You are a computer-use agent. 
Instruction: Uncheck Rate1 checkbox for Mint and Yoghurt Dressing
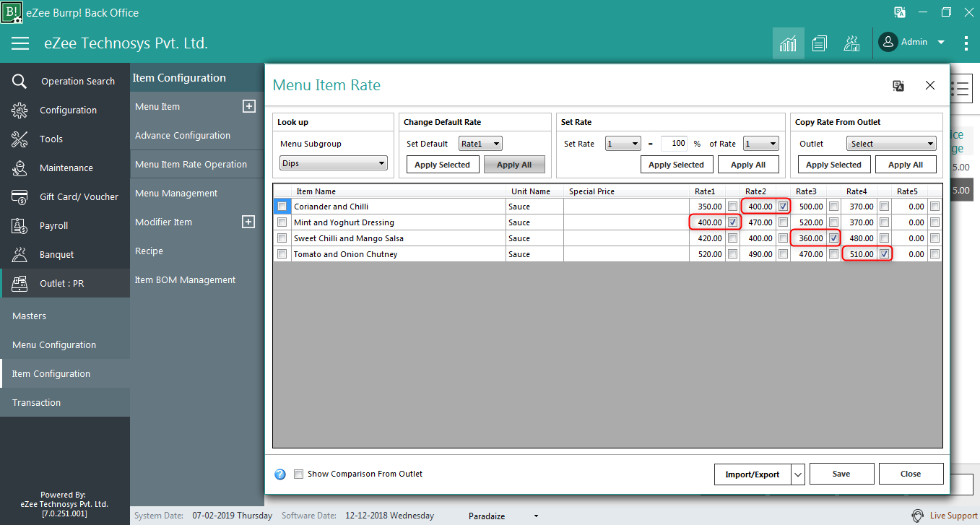click(x=733, y=222)
